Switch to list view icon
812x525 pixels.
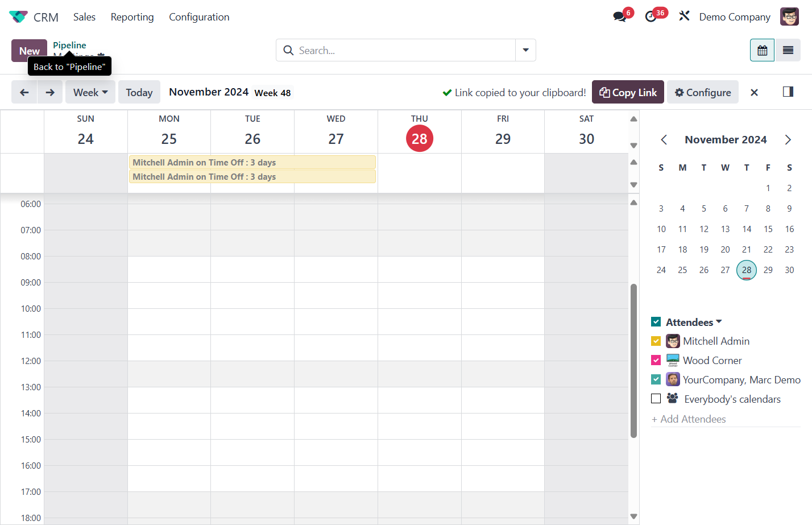click(788, 51)
